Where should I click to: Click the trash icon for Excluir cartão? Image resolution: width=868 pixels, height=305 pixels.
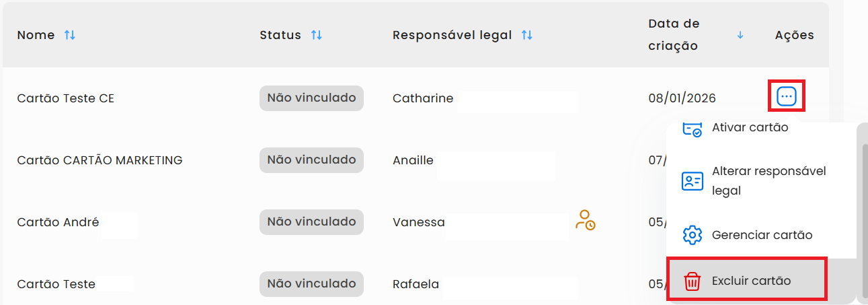click(692, 281)
